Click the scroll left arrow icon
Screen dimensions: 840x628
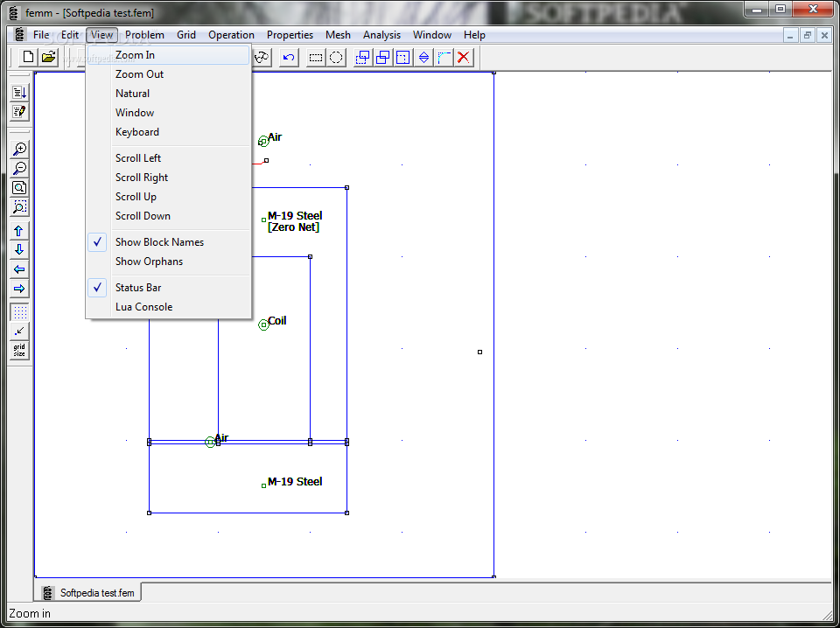19,269
